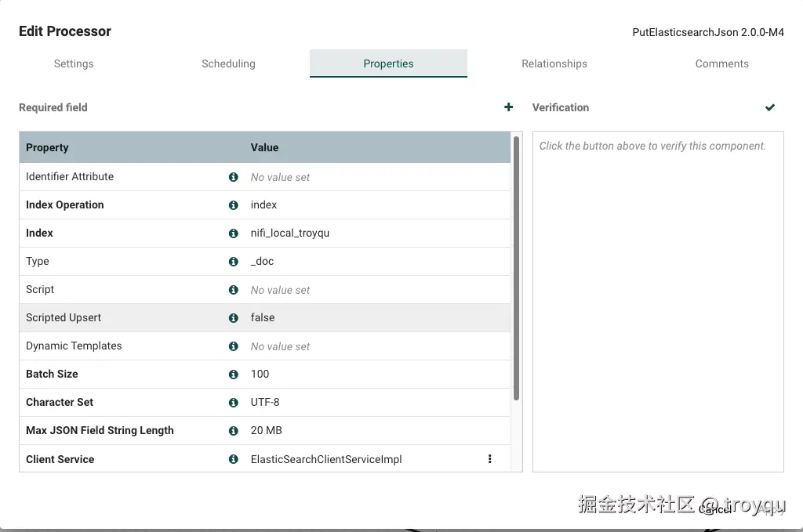803x532 pixels.
Task: Click the verification checkmark icon
Action: [770, 107]
